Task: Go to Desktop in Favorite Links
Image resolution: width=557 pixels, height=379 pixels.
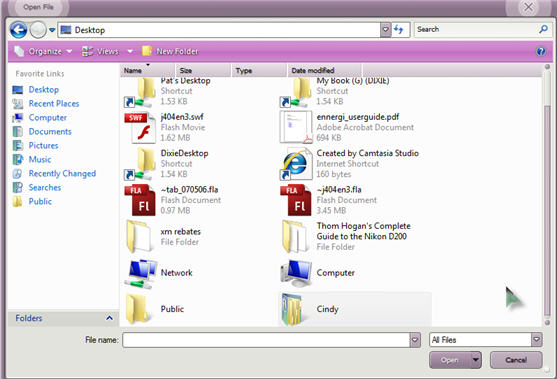Action: (44, 90)
